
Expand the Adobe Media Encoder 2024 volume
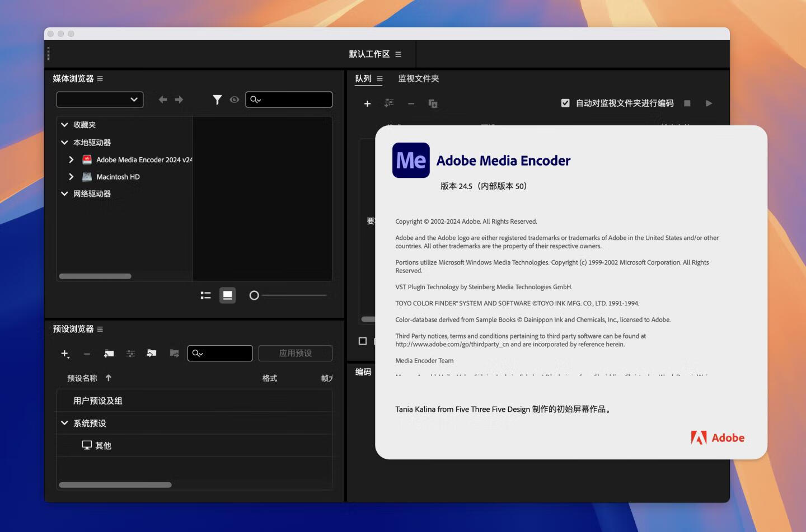click(x=71, y=159)
